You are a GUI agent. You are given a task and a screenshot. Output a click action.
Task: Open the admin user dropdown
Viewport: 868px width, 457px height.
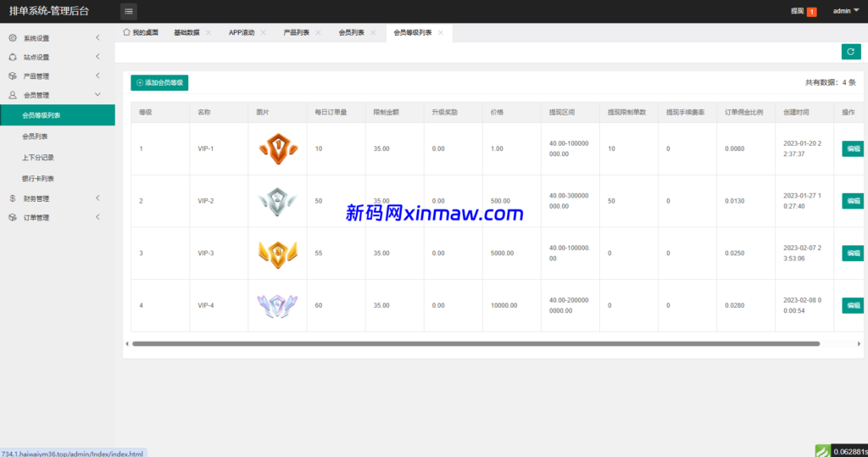[x=846, y=11]
